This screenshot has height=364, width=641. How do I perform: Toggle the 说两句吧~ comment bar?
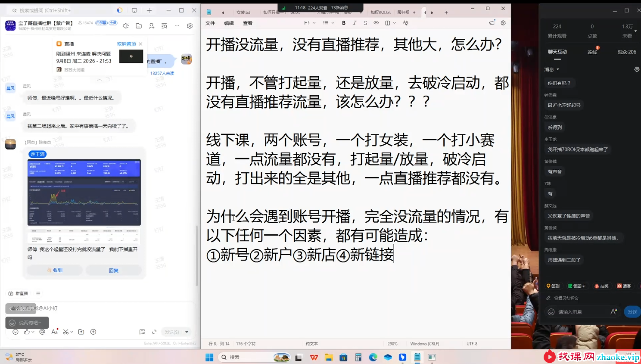[27, 323]
